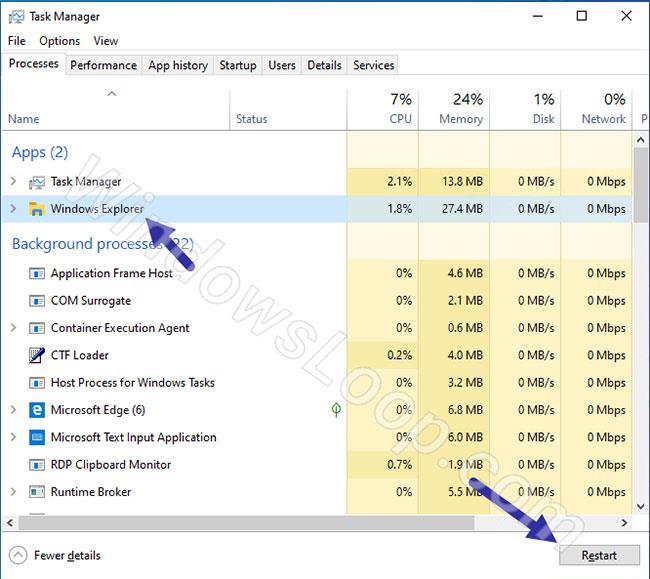
Task: Sort by the Network column header
Action: tap(596, 110)
